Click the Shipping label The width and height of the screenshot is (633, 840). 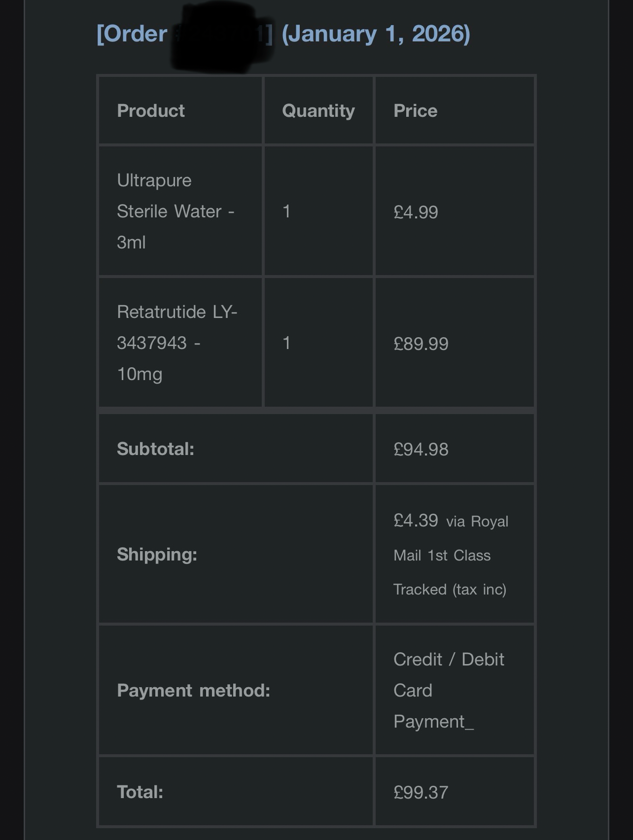157,554
